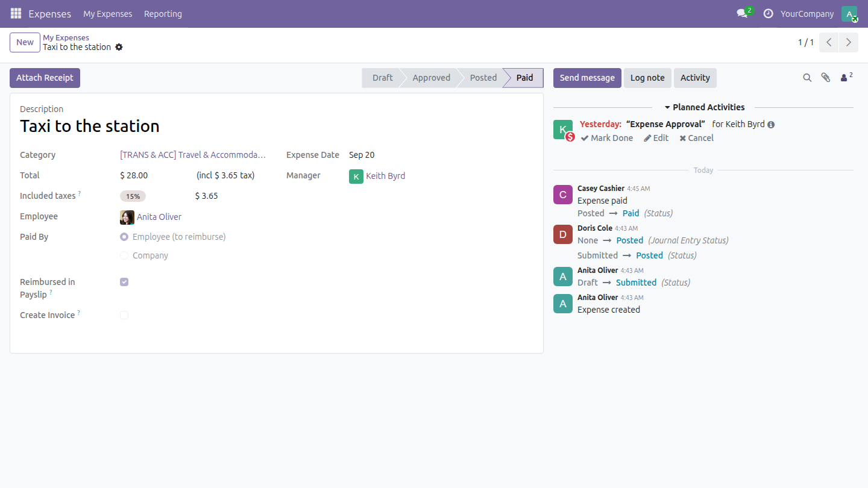868x488 pixels.
Task: Mark the Expense Approval activity as done
Action: (x=607, y=138)
